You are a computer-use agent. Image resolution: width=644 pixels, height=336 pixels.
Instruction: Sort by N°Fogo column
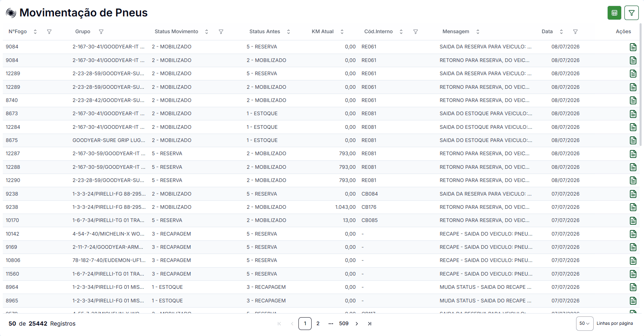35,32
